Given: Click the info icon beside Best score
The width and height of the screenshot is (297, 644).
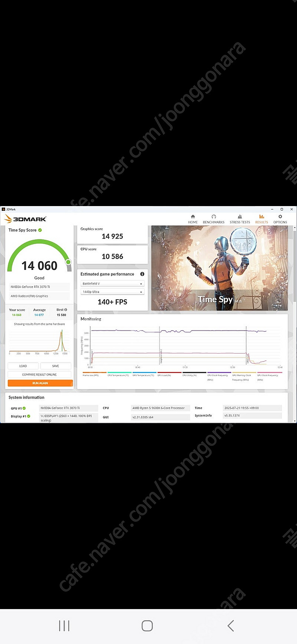Looking at the screenshot, I should (66, 310).
